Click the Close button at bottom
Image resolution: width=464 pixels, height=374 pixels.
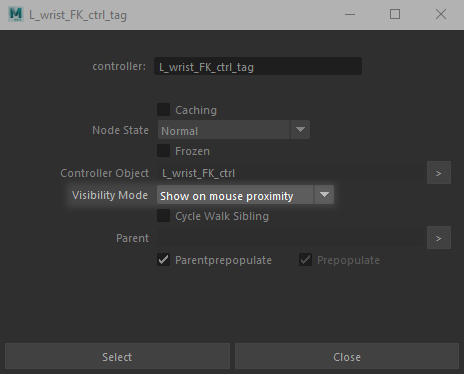tap(347, 357)
